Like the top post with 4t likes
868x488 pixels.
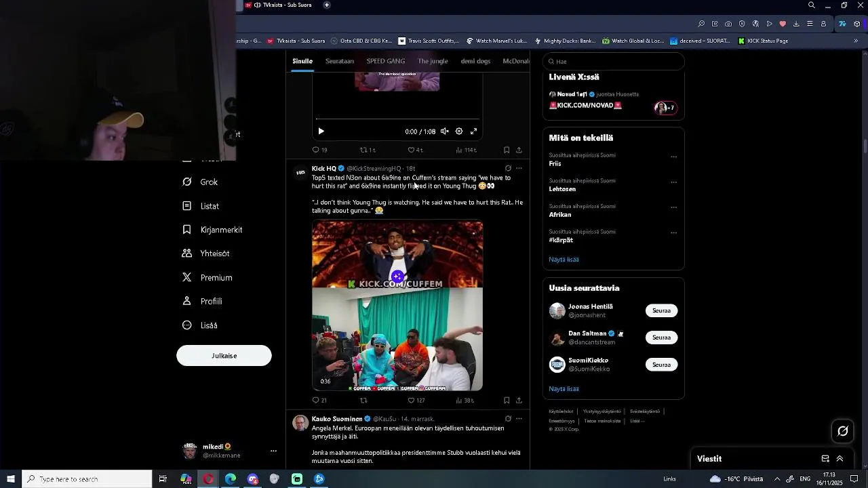click(415, 150)
